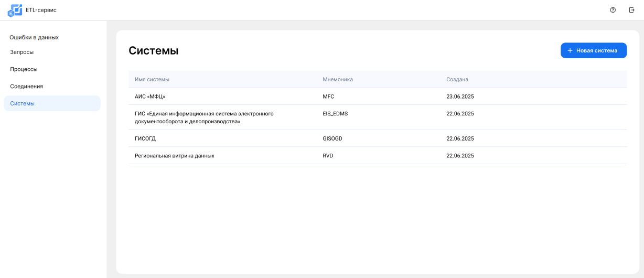Click the logout icon in header

pos(631,10)
